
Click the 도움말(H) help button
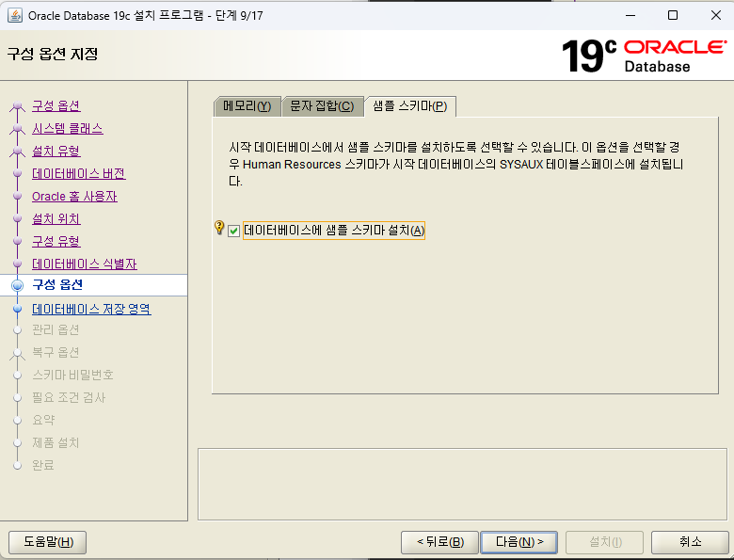point(48,542)
